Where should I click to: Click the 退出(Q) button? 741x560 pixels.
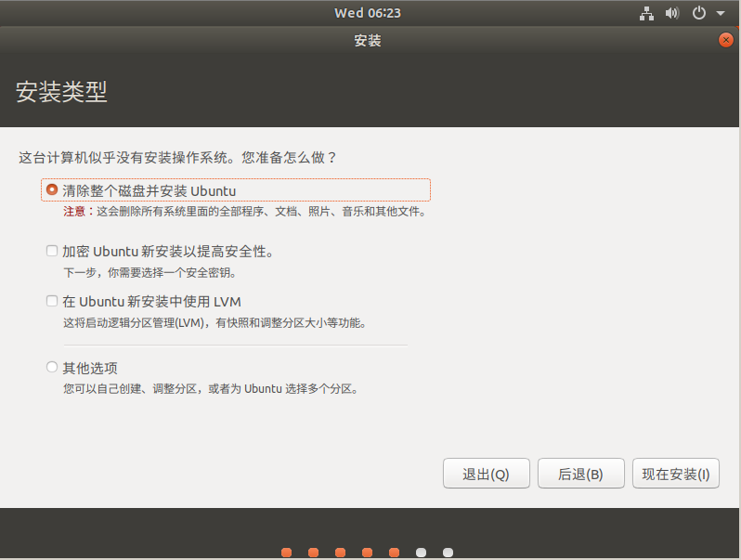click(x=487, y=473)
